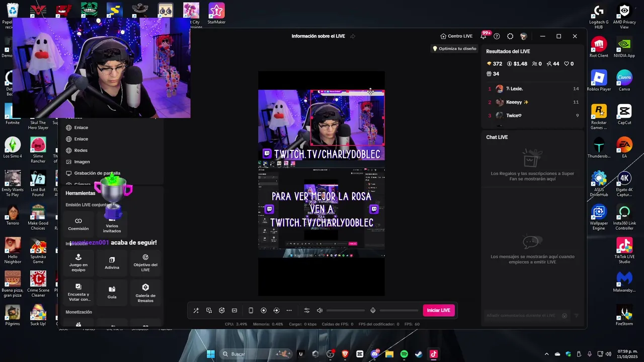Select top gifter Lexie. row
The width and height of the screenshot is (644, 362).
(x=533, y=88)
